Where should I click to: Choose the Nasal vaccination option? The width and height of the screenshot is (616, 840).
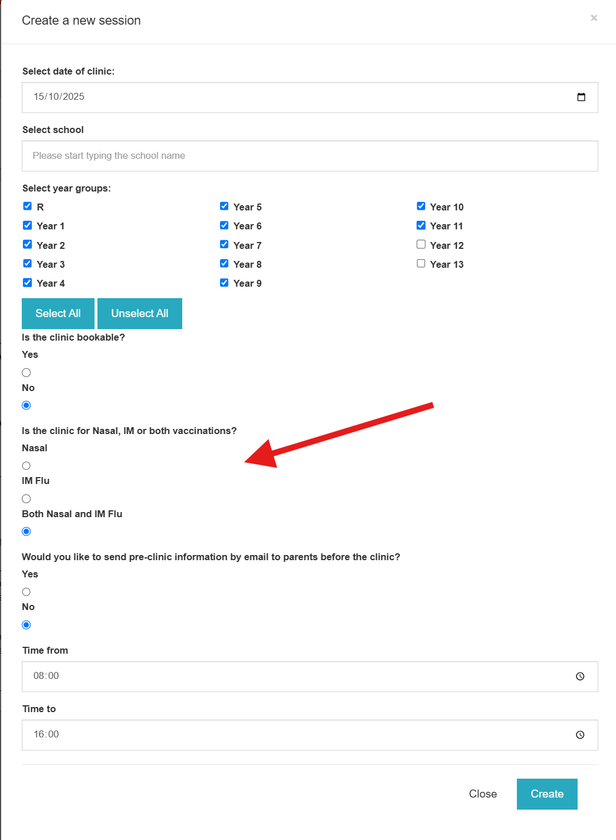point(26,466)
